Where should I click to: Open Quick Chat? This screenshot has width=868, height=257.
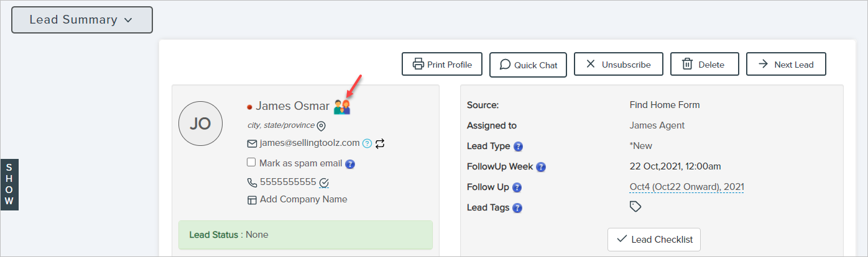tap(528, 65)
